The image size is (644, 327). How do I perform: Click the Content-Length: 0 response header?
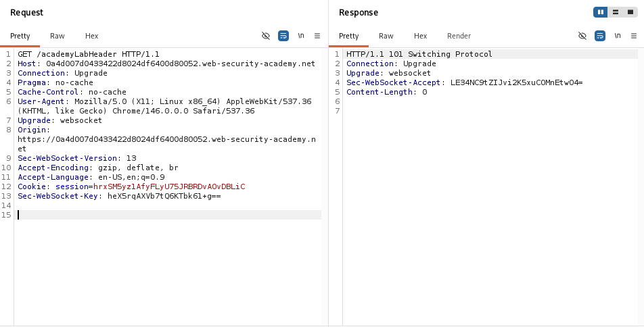pyautogui.click(x=386, y=92)
